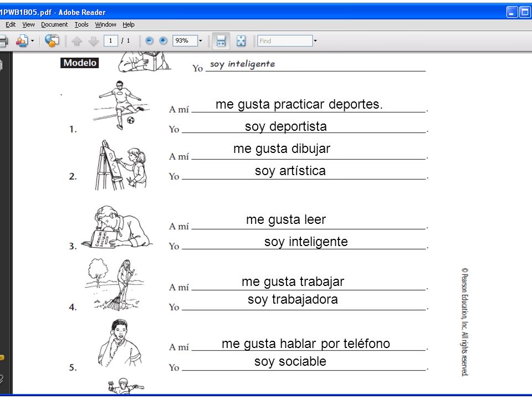Zoom in with the plus button
Image resolution: width=532 pixels, height=399 pixels.
163,40
